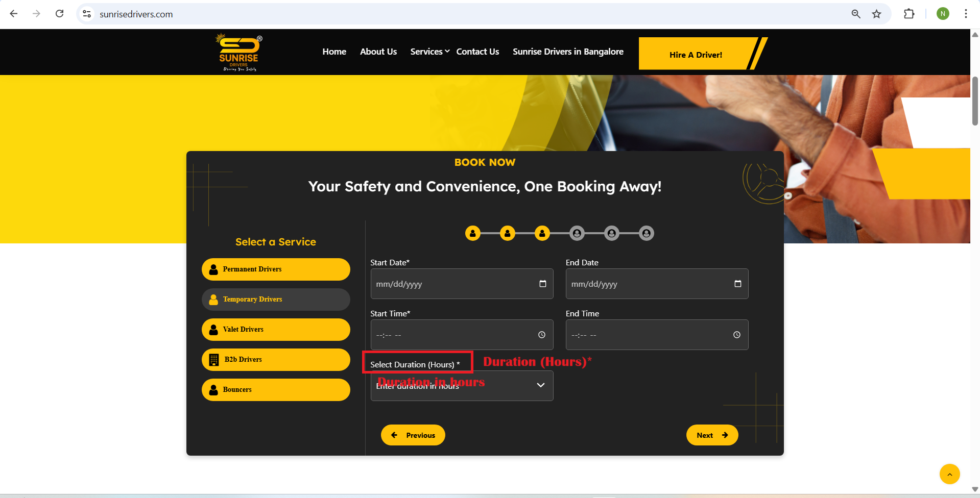The image size is (980, 498).
Task: Reload the page
Action: click(60, 14)
